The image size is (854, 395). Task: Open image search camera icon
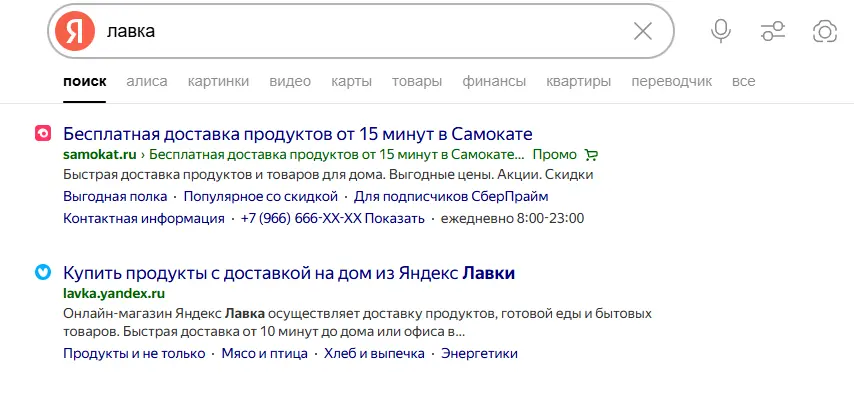(825, 32)
